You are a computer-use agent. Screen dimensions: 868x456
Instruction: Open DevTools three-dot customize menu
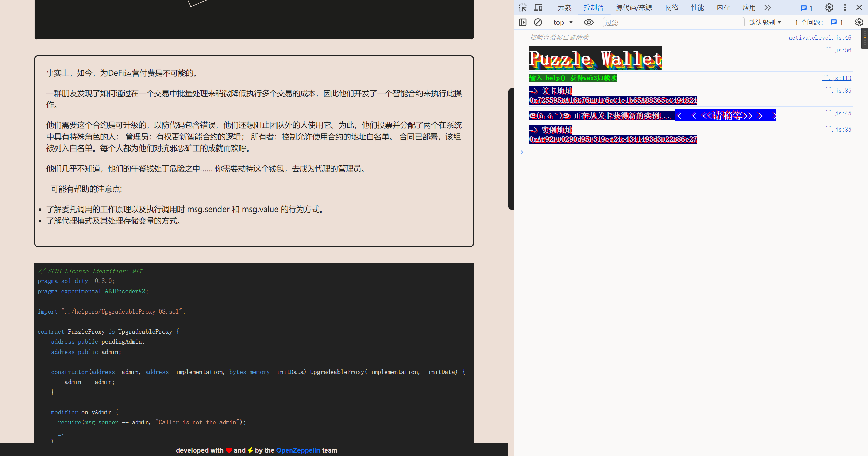click(x=845, y=7)
